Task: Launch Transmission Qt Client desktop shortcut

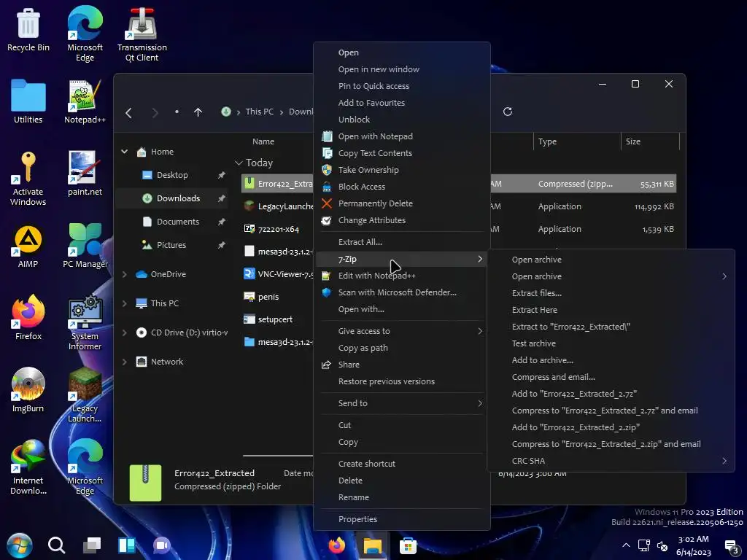Action: [142, 34]
